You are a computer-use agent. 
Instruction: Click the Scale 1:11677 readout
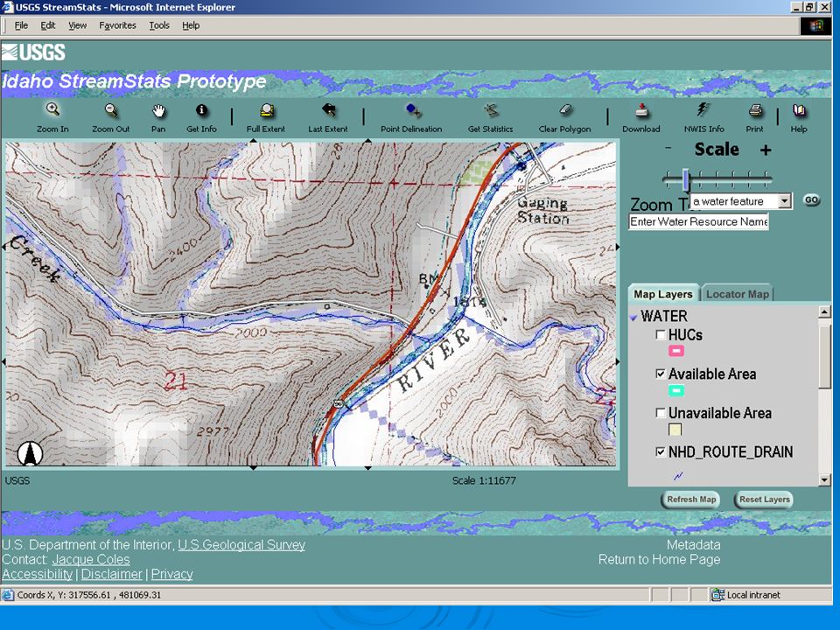pyautogui.click(x=484, y=480)
